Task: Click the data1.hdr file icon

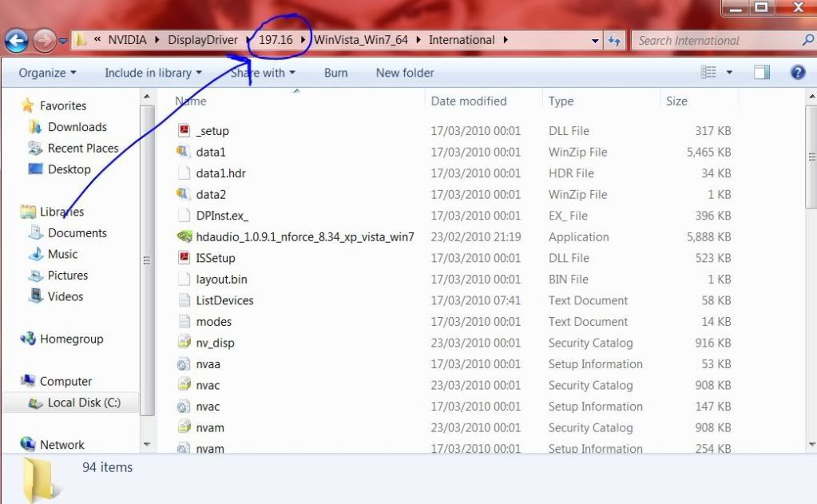Action: 184,173
